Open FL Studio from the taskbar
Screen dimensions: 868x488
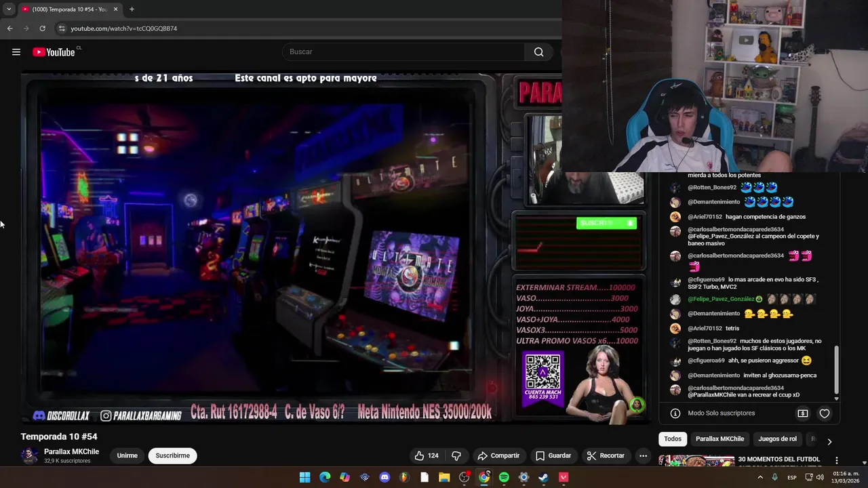pos(404,477)
